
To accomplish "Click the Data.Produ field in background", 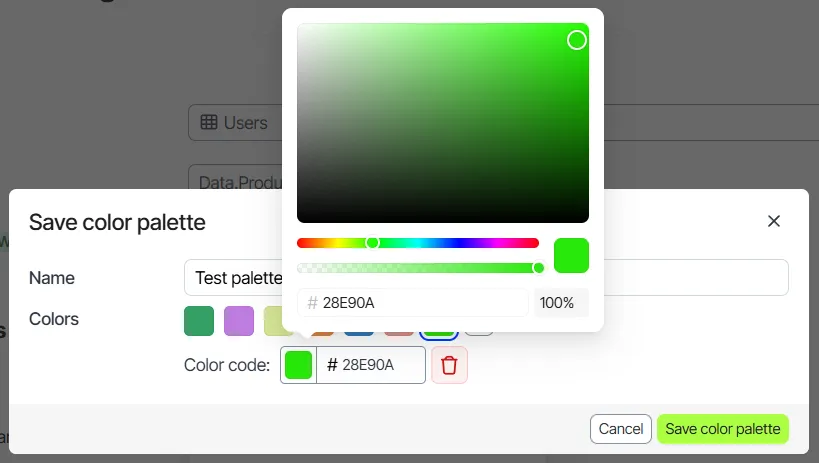I will coord(235,177).
